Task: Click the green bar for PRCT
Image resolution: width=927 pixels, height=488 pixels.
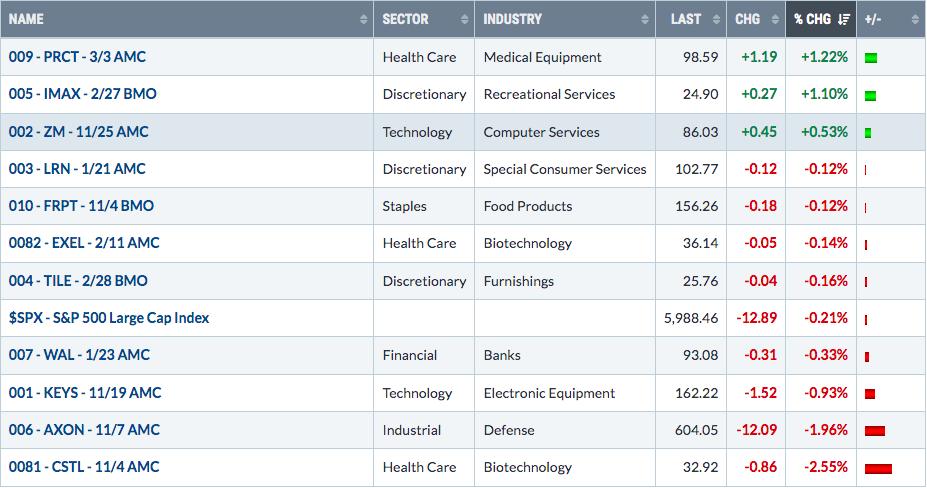Action: click(871, 58)
